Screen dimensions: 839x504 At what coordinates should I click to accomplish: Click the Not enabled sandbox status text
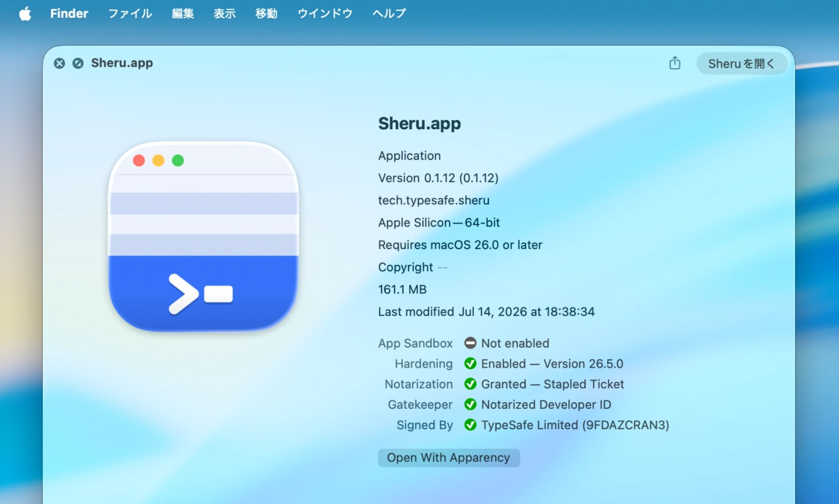tap(515, 343)
